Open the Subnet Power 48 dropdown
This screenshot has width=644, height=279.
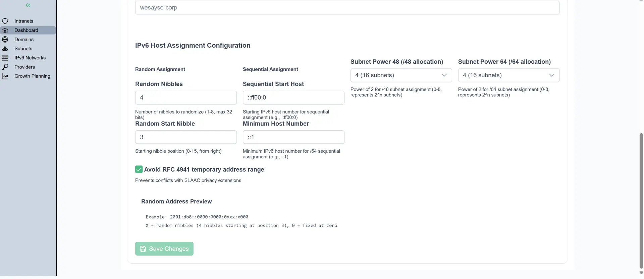click(401, 75)
